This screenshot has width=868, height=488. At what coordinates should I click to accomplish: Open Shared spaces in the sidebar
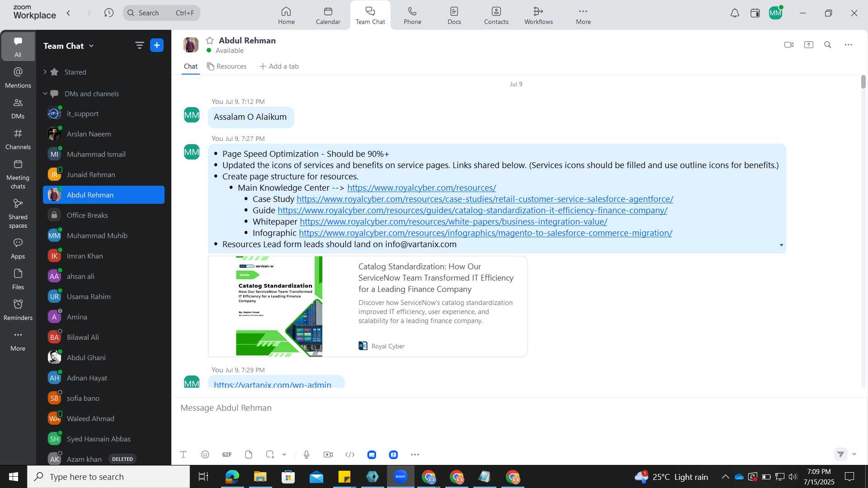point(18,214)
